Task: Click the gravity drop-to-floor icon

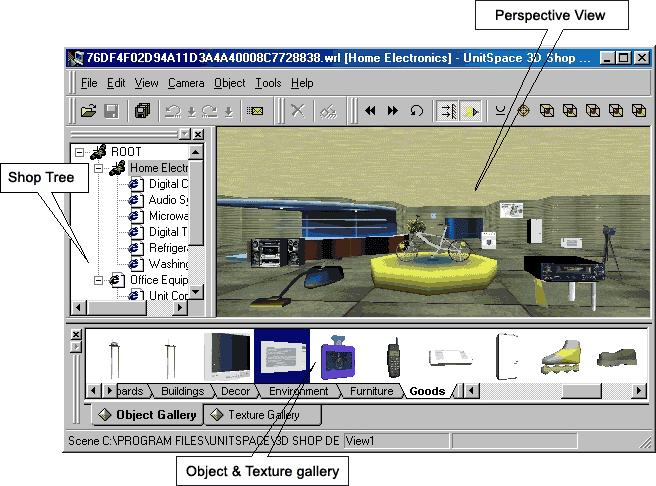Action: 500,111
